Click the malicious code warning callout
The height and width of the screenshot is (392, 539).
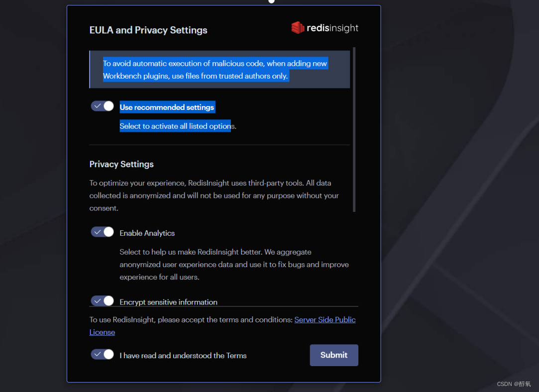click(219, 70)
